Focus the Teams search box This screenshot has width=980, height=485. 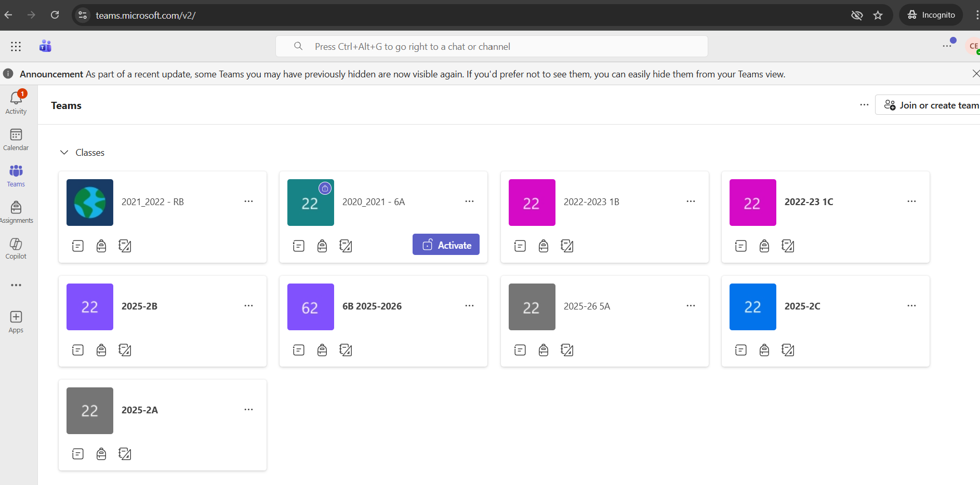(x=492, y=46)
